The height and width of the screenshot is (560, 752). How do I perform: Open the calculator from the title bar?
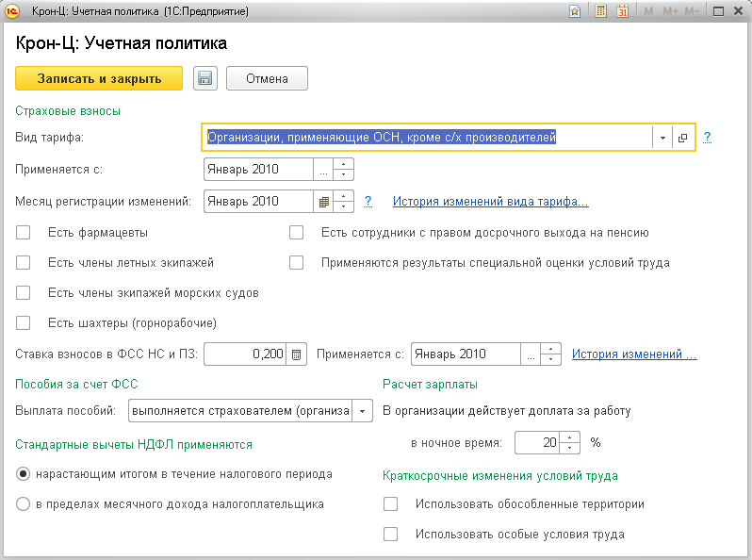[601, 12]
